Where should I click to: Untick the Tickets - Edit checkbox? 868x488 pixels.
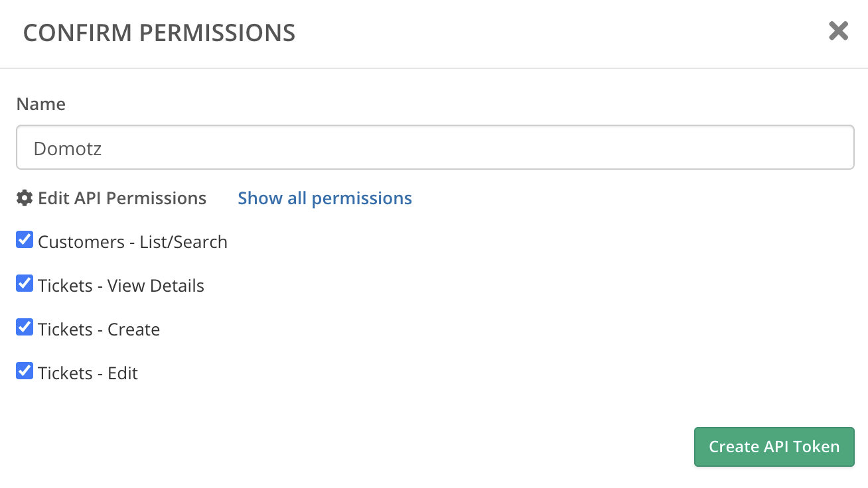(x=25, y=371)
